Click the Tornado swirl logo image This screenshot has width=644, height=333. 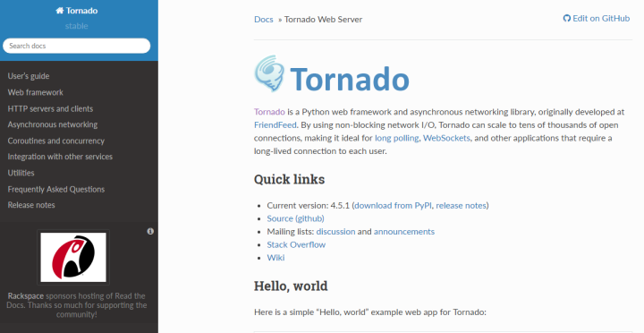click(x=269, y=73)
